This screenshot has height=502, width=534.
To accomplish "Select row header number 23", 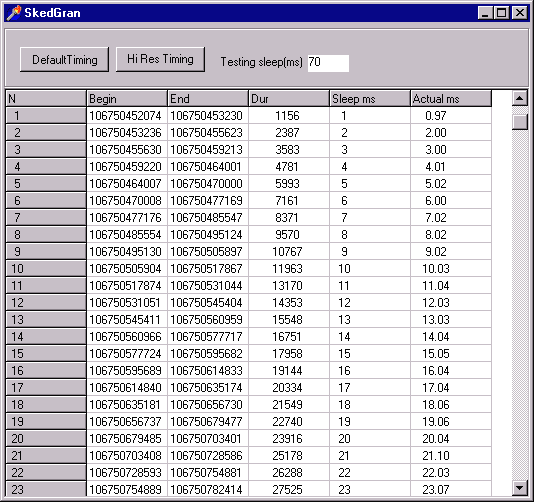I will click(46, 489).
